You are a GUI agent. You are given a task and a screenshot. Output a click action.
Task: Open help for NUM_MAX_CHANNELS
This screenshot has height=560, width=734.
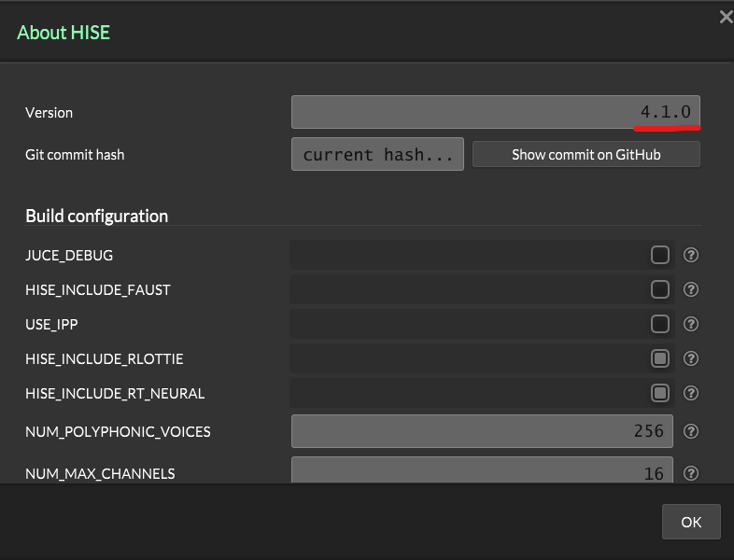pyautogui.click(x=691, y=473)
